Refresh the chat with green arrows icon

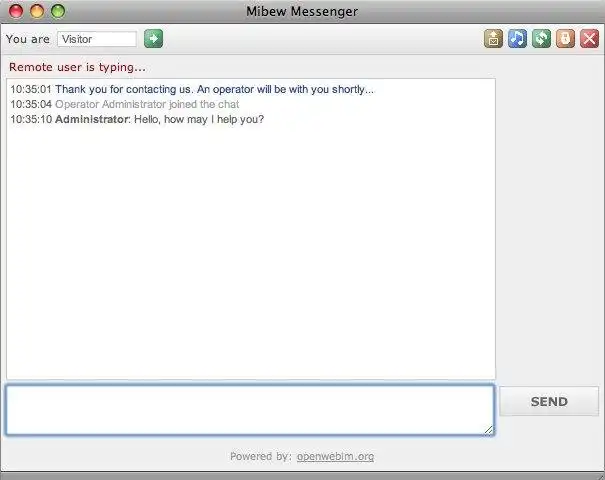point(541,39)
